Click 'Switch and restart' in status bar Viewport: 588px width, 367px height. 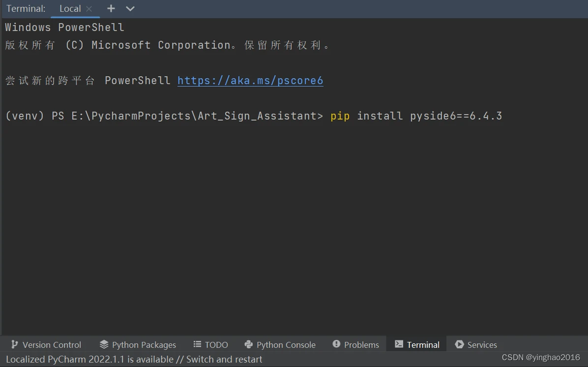[x=224, y=359]
